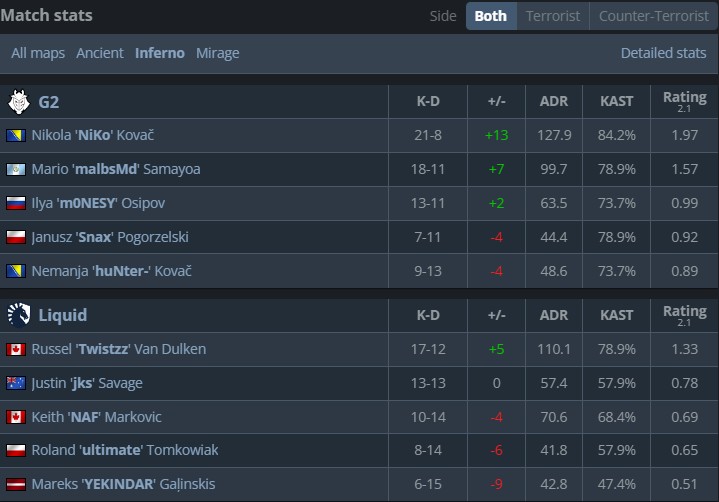Switch side filter to Counter-Terrorist
Viewport: 719px width, 502px height.
click(652, 16)
